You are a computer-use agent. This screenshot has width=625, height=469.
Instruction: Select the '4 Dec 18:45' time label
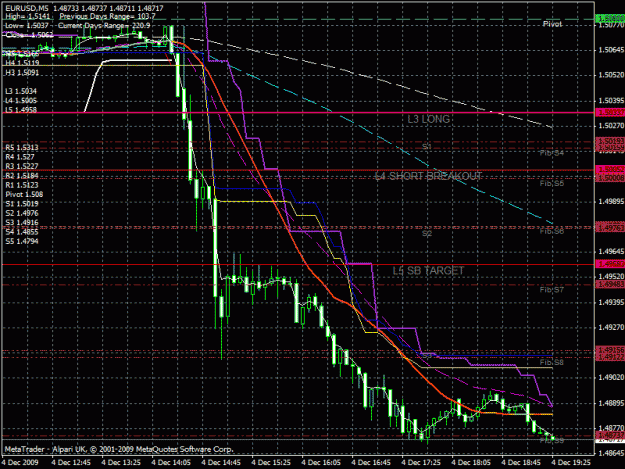point(521,463)
